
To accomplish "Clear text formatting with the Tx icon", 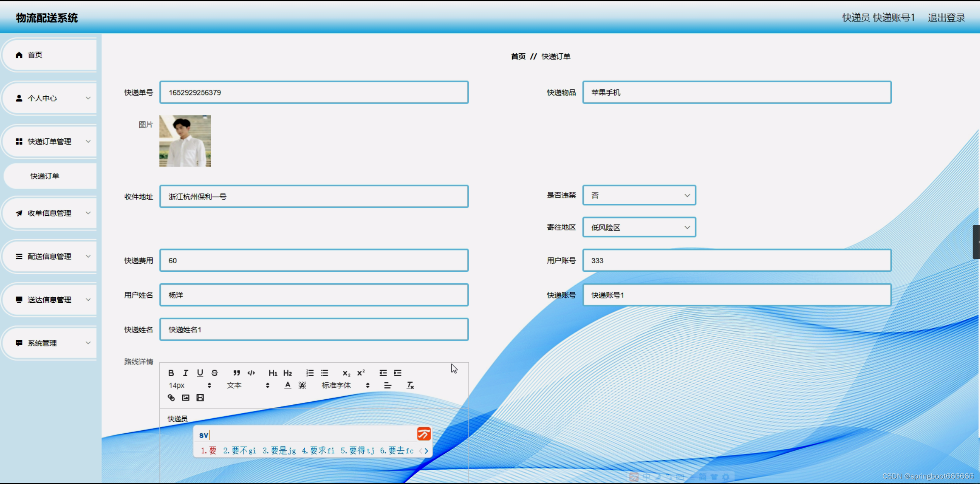I will pos(410,385).
